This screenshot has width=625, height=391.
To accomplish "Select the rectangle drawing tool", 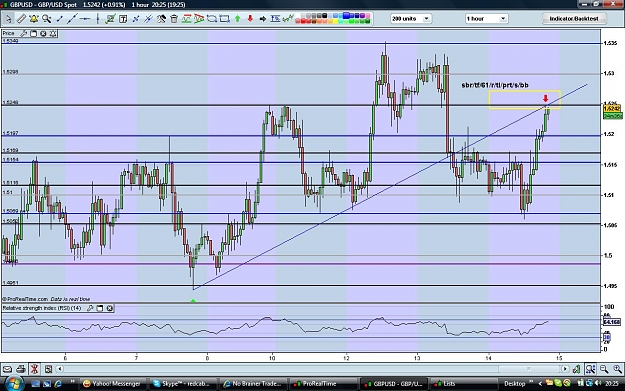I will pos(225,18).
